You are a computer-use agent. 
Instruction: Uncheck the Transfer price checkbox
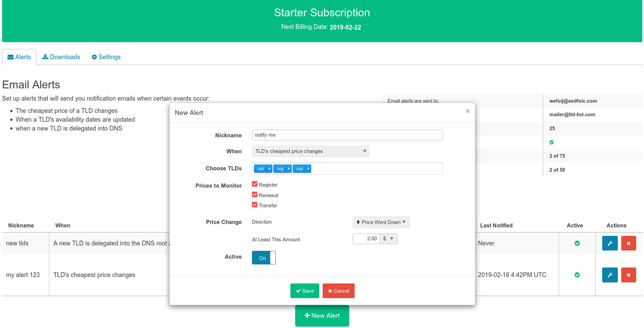click(255, 205)
